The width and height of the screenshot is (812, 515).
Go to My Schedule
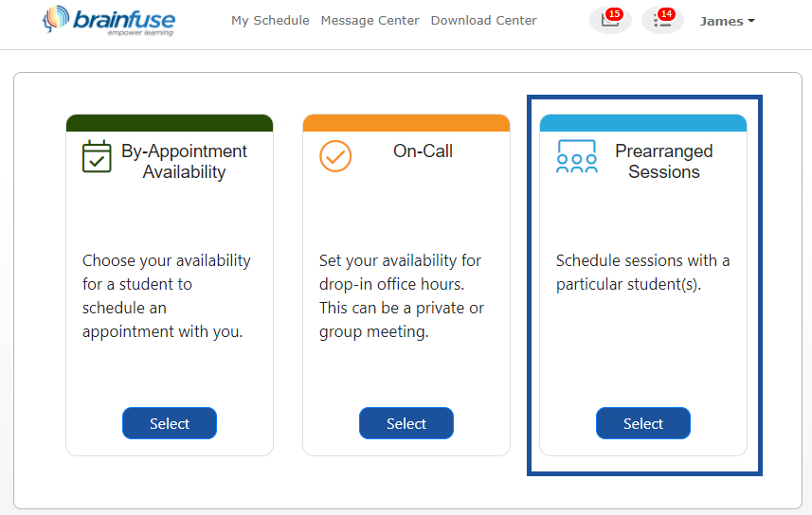[x=270, y=21]
